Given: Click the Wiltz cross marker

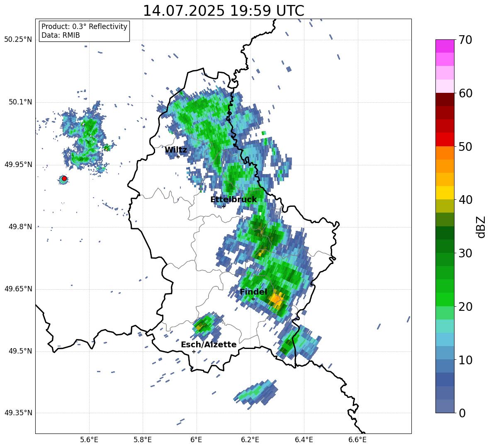Looking at the screenshot, I should tap(178, 157).
